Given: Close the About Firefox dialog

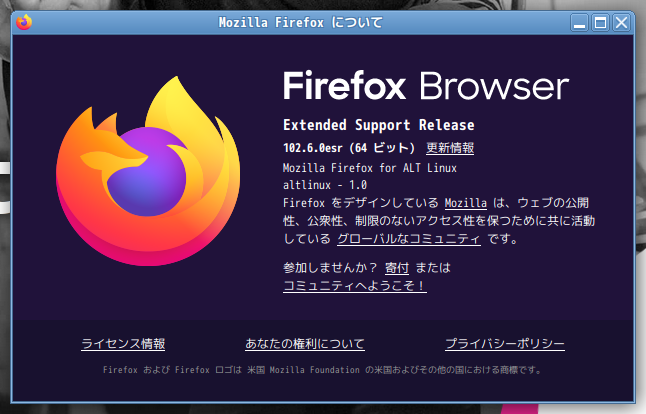Looking at the screenshot, I should tap(621, 23).
